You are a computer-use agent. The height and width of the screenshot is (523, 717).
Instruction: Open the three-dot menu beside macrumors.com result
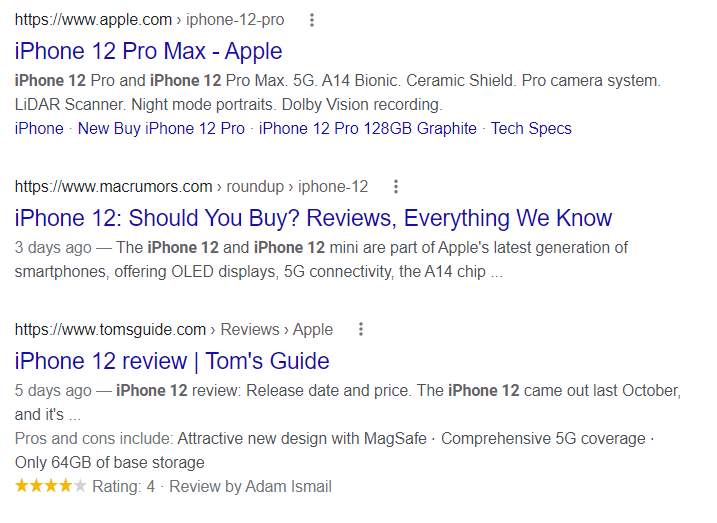396,186
